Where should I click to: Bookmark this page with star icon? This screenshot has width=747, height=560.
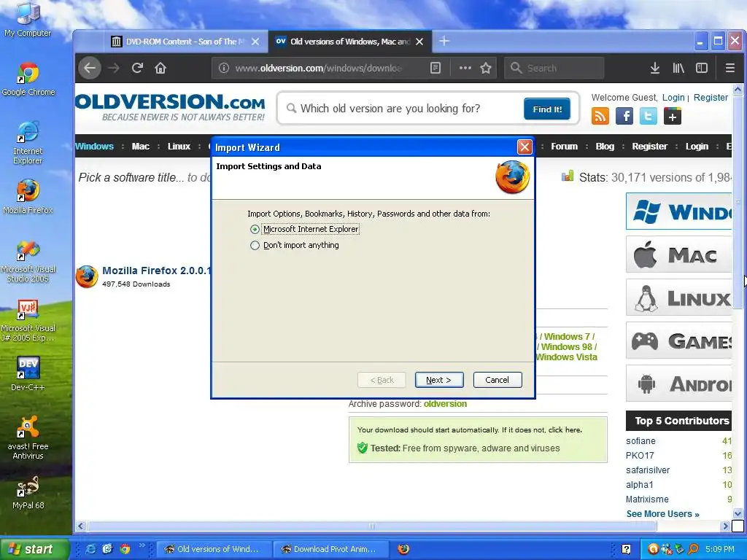(485, 68)
